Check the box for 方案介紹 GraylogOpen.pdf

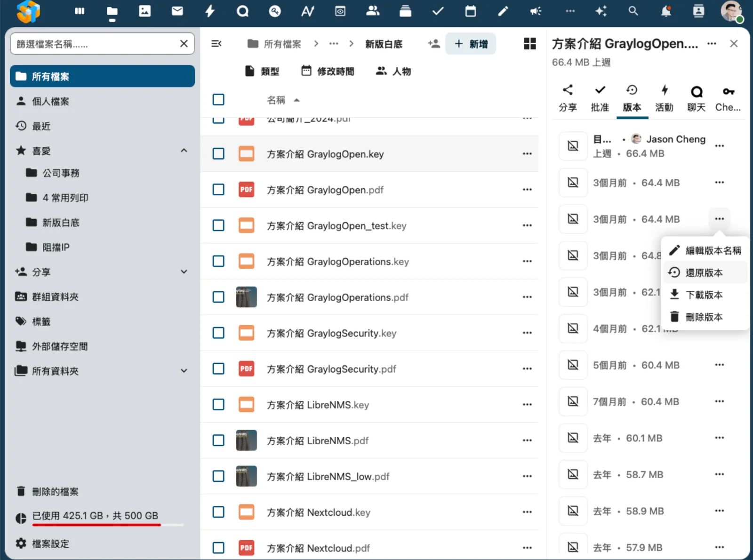[218, 190]
